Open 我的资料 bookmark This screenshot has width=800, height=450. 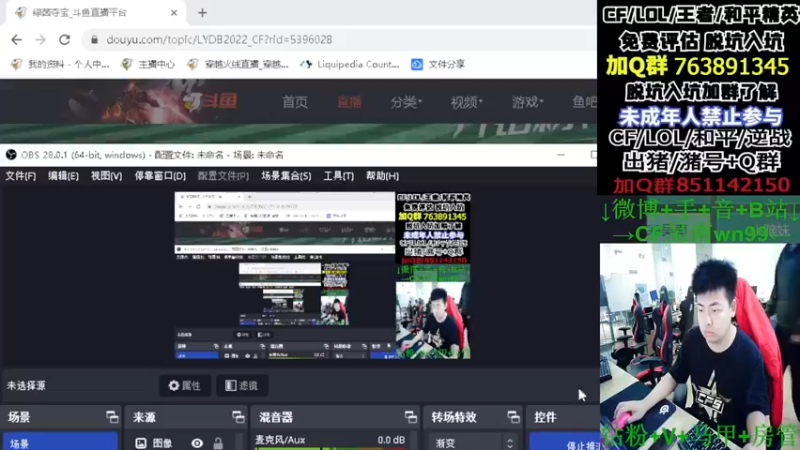click(60, 64)
